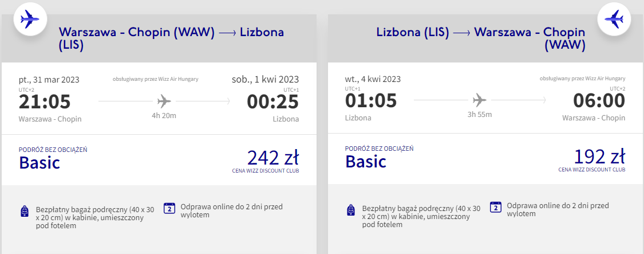Select the Warszawa - Chopin (WAW) to Lizbona header

pos(171,39)
